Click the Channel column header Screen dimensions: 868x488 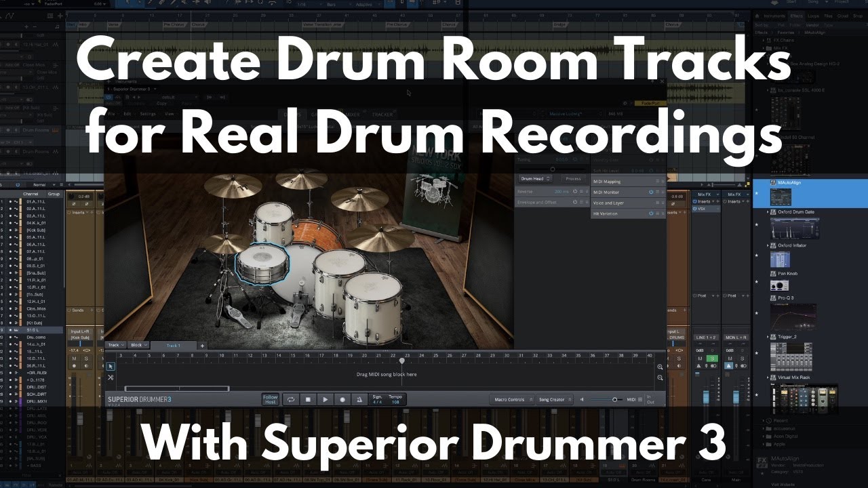click(31, 194)
